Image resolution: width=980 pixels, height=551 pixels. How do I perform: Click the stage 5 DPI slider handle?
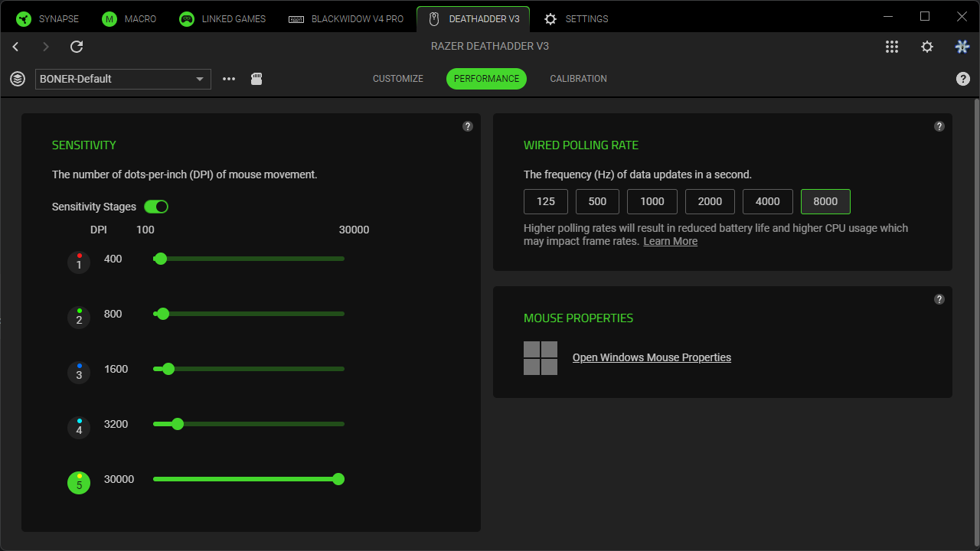pyautogui.click(x=338, y=479)
